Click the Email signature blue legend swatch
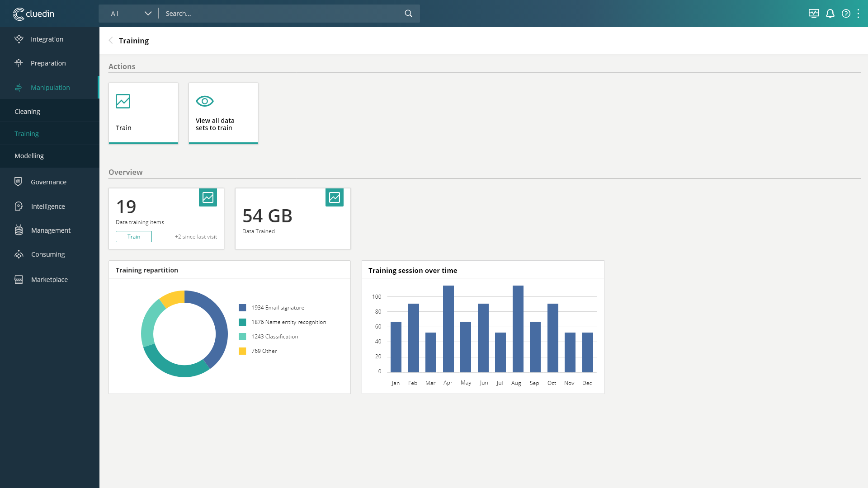 pyautogui.click(x=242, y=308)
